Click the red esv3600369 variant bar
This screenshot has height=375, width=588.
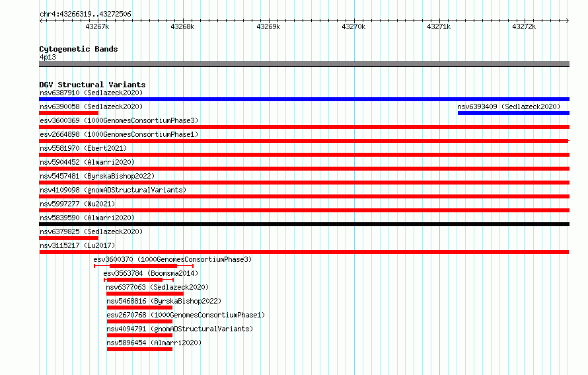tap(304, 127)
